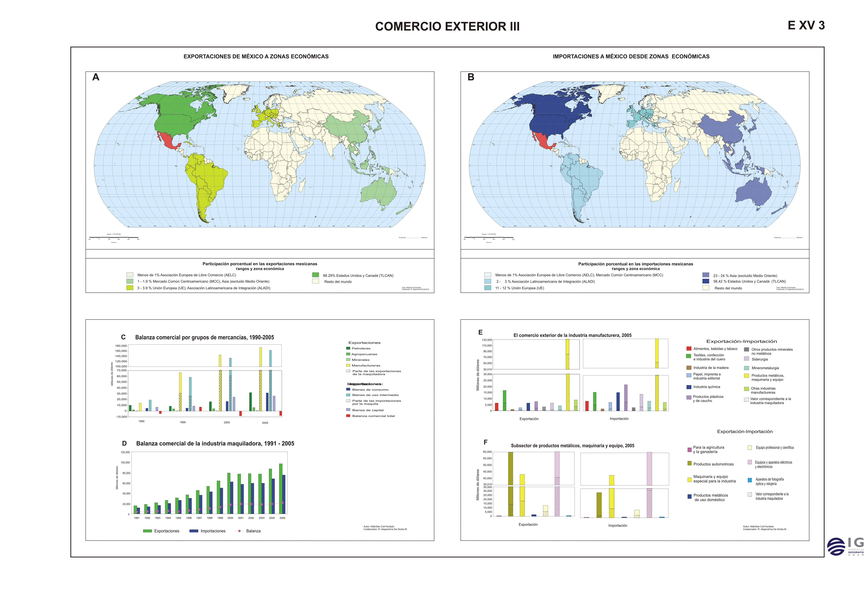Click the Productos plásticos y de caucho swatch
Screen dimensions: 868x613
[689, 397]
